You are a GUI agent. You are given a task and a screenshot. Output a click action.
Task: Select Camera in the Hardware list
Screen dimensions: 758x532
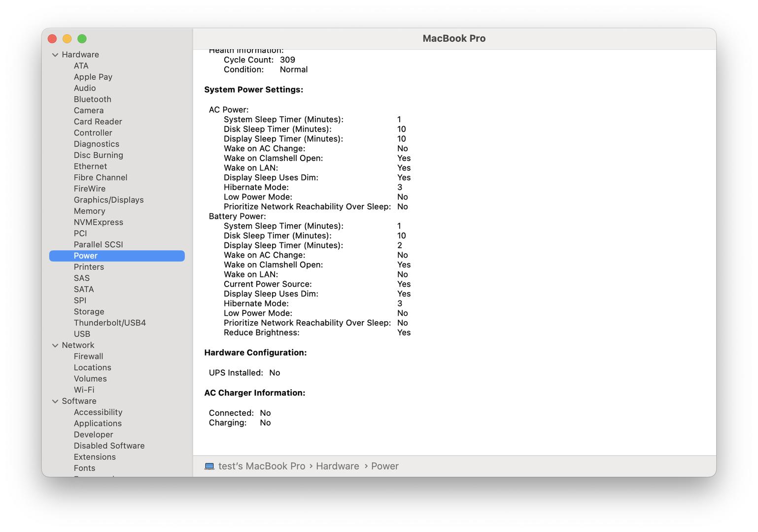(x=89, y=110)
